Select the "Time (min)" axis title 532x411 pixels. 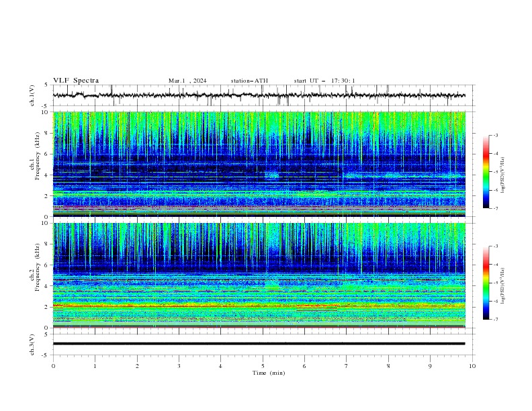coord(269,373)
